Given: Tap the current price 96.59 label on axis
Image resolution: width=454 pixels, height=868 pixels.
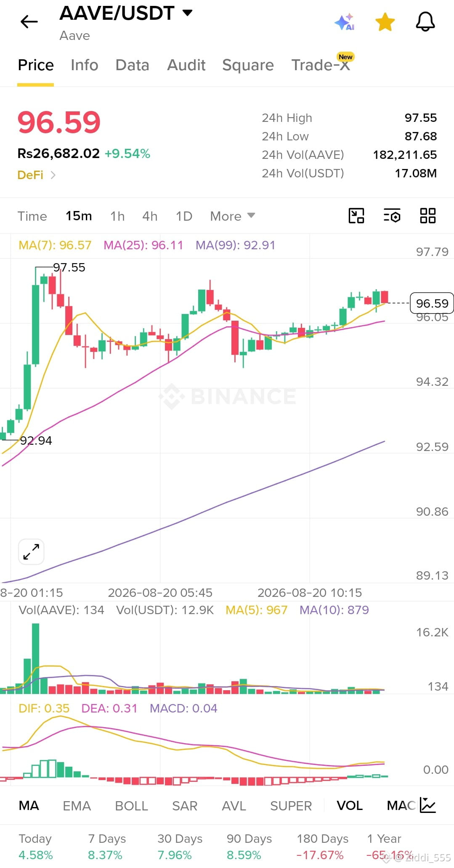Looking at the screenshot, I should [432, 303].
